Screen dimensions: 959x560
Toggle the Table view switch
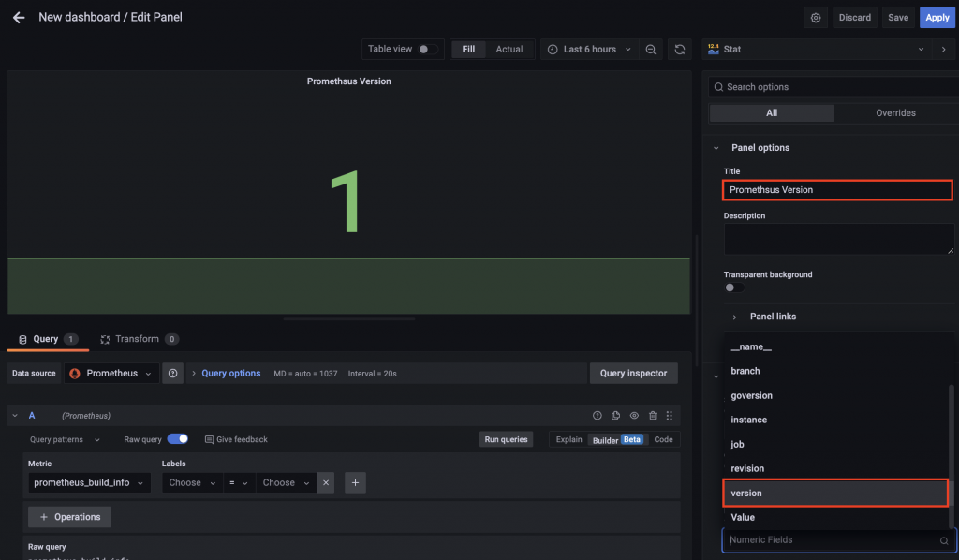click(x=427, y=49)
